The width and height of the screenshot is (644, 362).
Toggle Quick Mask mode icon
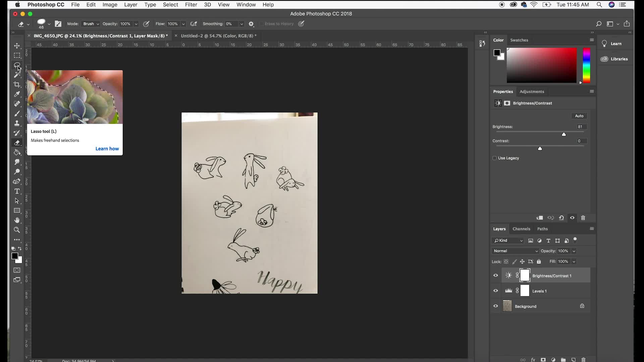coord(17,270)
